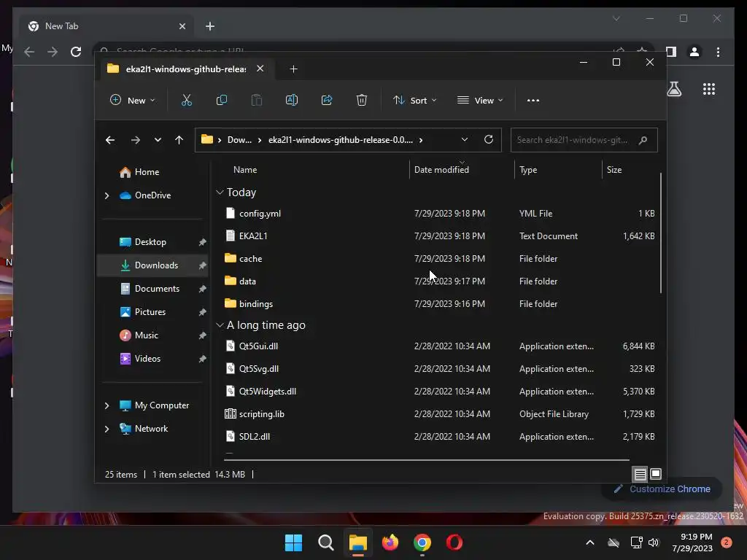Expand Network in navigation pane
This screenshot has height=560, width=747.
[x=107, y=429]
